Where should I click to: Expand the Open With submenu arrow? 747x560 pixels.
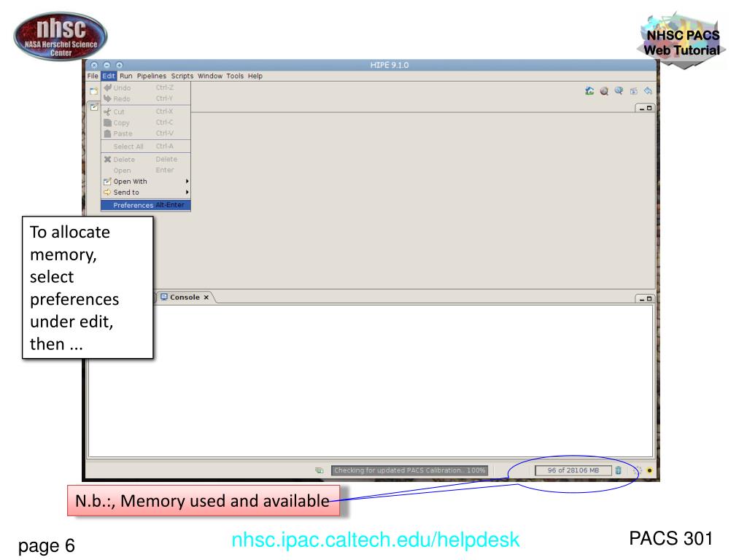tap(187, 182)
